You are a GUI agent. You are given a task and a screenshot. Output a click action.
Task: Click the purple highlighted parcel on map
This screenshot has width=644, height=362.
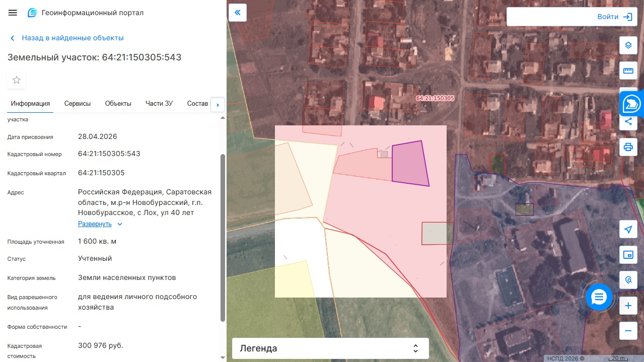pos(409,164)
